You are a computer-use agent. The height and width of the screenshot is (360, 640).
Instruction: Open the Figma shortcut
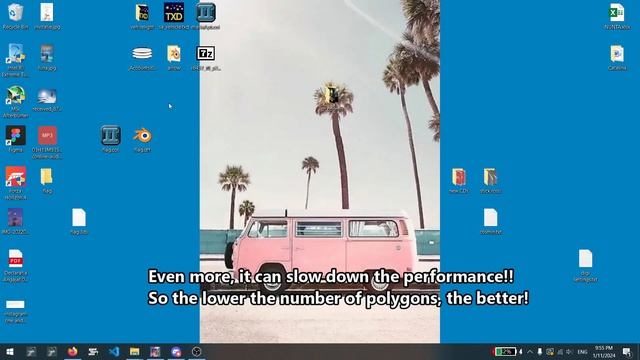(x=16, y=136)
